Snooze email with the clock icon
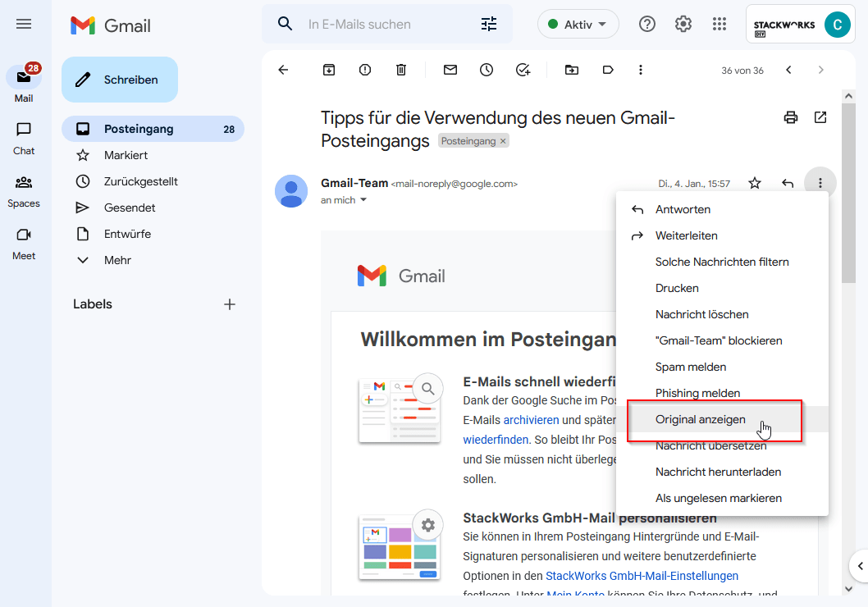Image resolution: width=868 pixels, height=607 pixels. click(x=487, y=70)
